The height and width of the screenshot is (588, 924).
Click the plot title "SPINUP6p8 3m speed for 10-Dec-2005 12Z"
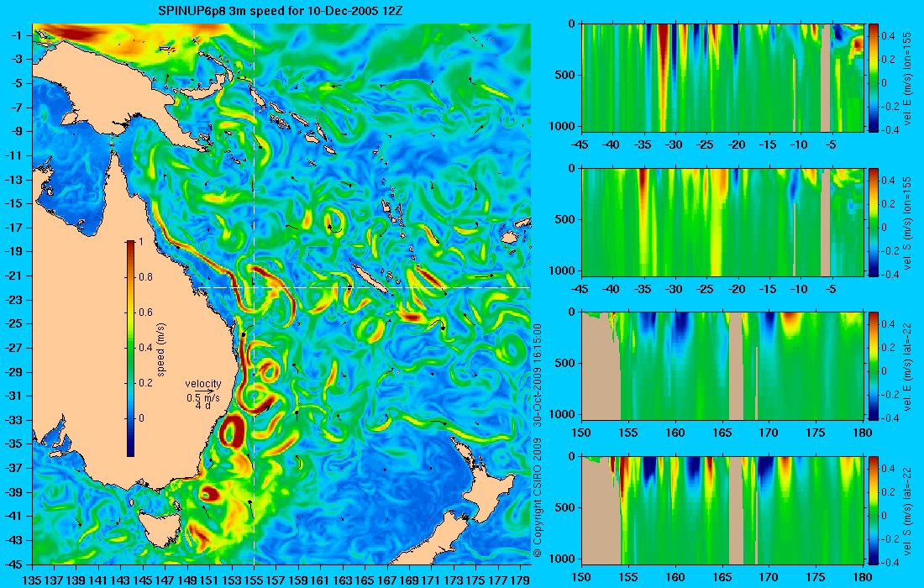tap(281, 11)
